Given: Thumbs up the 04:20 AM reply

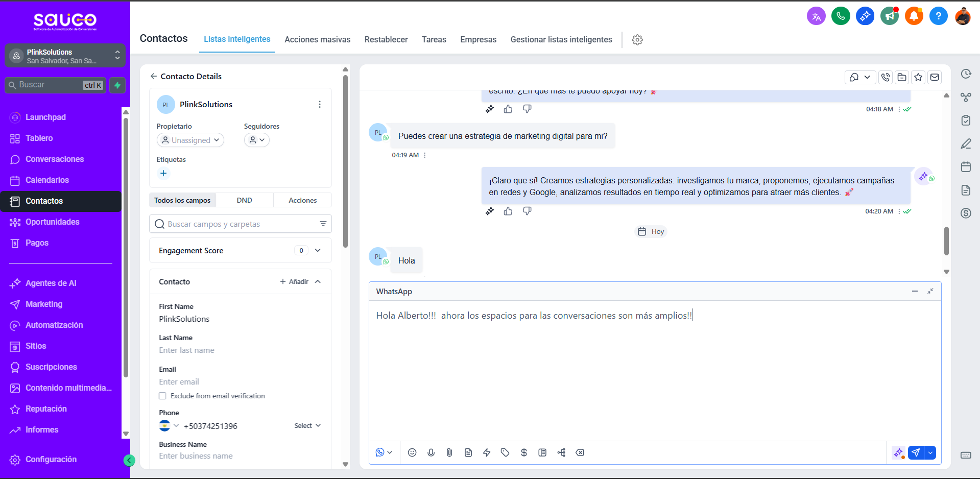Looking at the screenshot, I should click(x=508, y=211).
